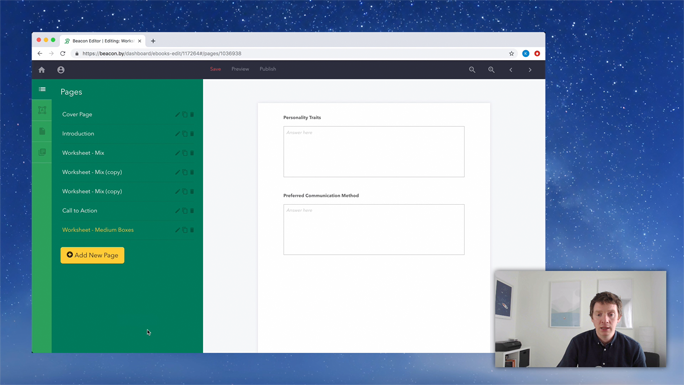Click the Pages panel heading
This screenshot has height=385, width=684.
point(71,92)
